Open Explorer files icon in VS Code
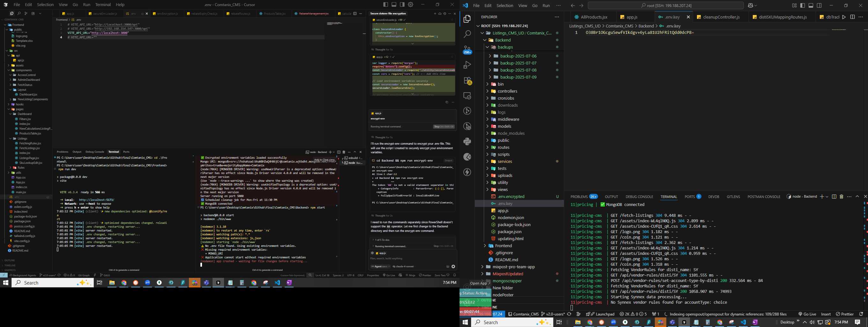The height and width of the screenshot is (327, 868). (467, 19)
